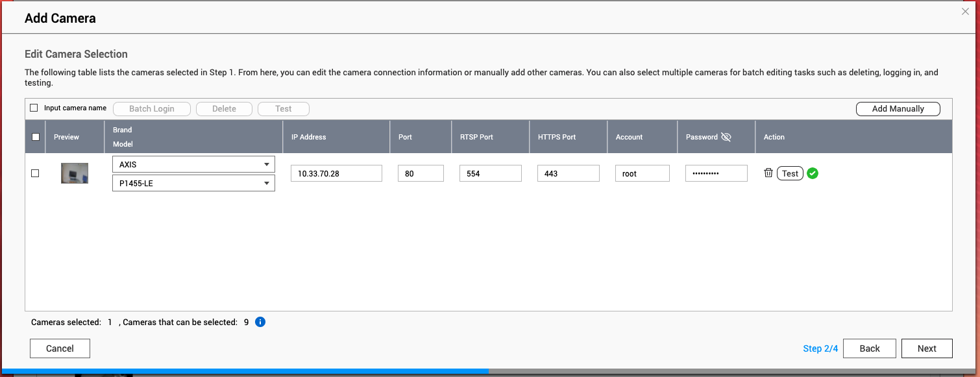Toggle password visibility eye icon
This screenshot has height=377, width=980.
click(726, 137)
